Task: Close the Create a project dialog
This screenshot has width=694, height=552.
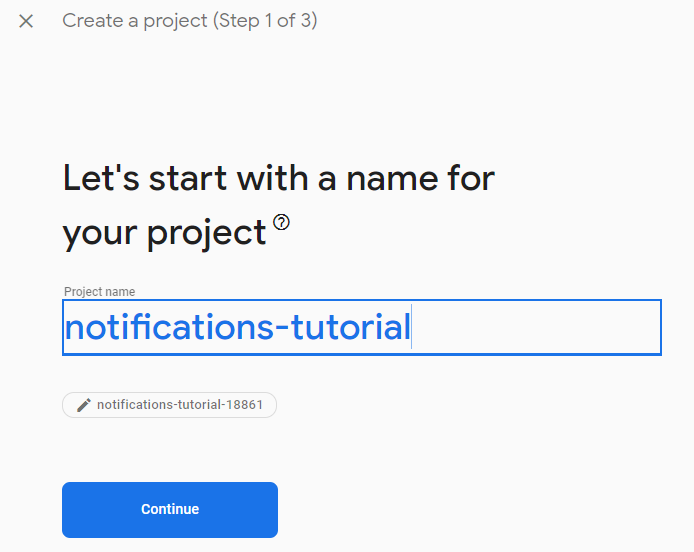Action: click(26, 21)
